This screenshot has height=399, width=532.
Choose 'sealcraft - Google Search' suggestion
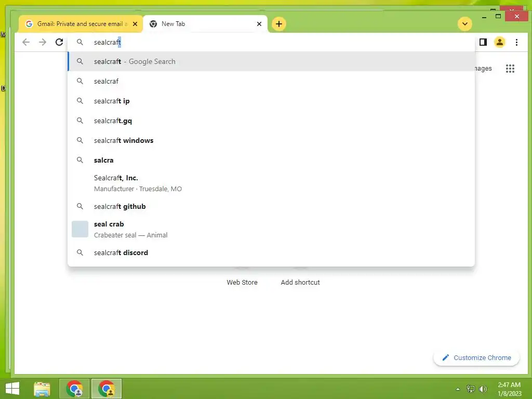[x=271, y=61]
